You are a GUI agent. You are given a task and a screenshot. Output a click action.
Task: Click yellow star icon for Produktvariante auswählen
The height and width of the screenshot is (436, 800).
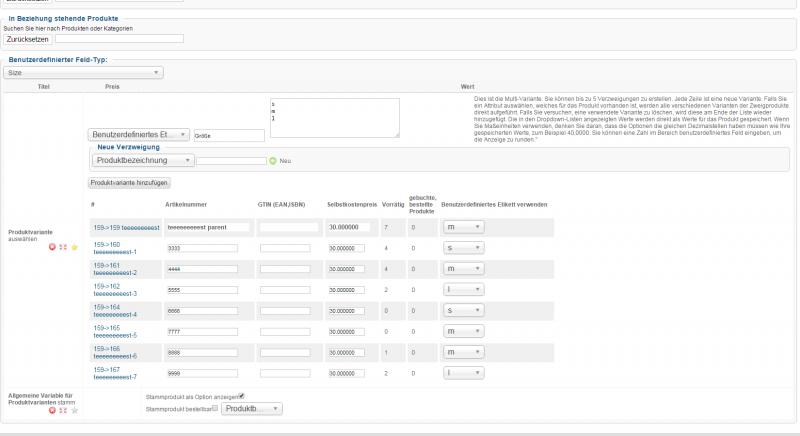[73, 246]
